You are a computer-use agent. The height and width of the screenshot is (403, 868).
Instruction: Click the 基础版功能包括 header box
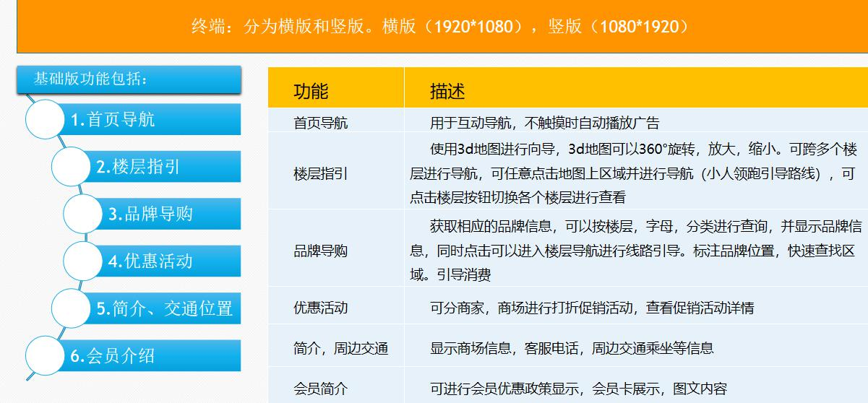(128, 79)
